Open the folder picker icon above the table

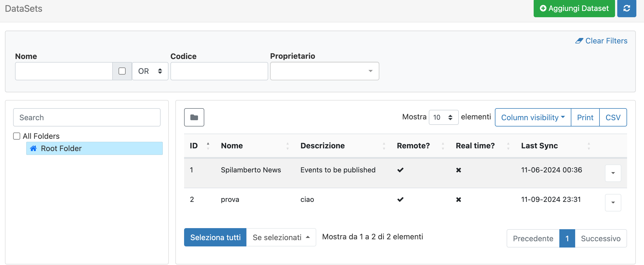194,117
